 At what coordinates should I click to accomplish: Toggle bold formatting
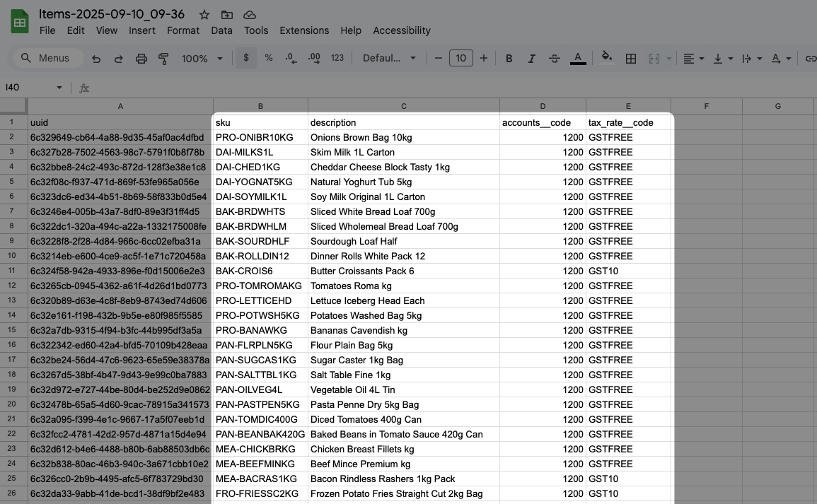click(x=509, y=59)
